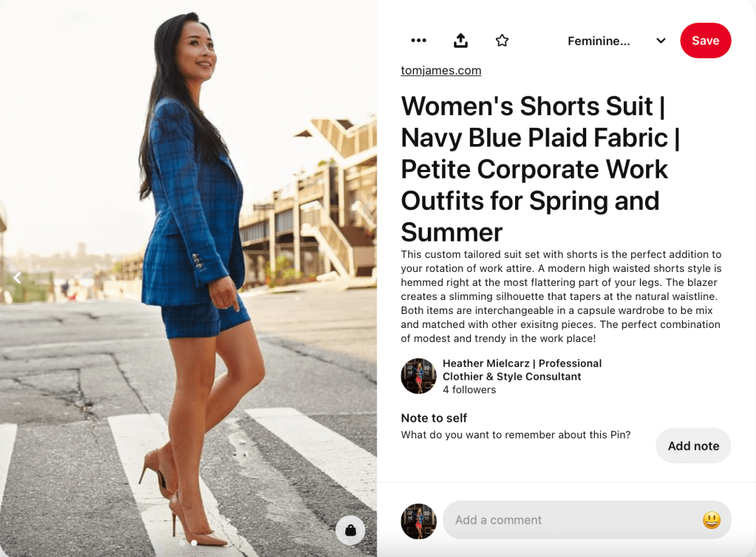Select the 'Feminine...' board name
Image resolution: width=756 pixels, height=557 pixels.
click(x=599, y=41)
